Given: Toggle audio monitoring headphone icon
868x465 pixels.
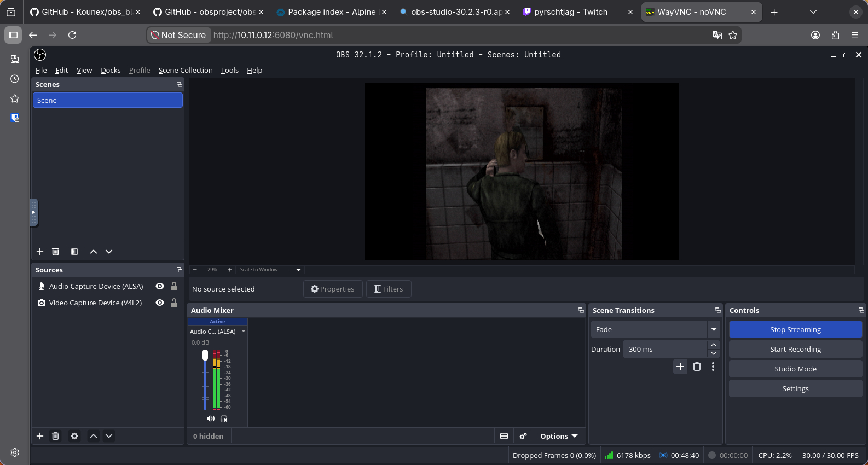Looking at the screenshot, I should tap(224, 419).
